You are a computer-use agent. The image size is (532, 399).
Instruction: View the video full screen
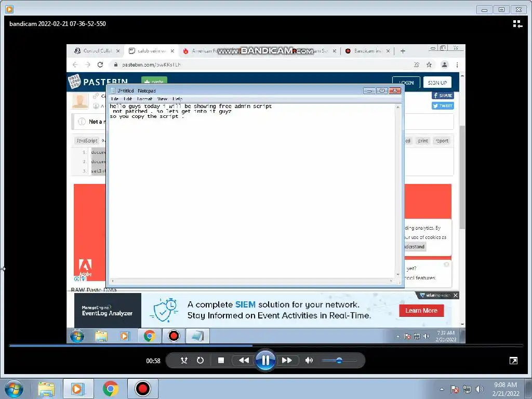[513, 361]
